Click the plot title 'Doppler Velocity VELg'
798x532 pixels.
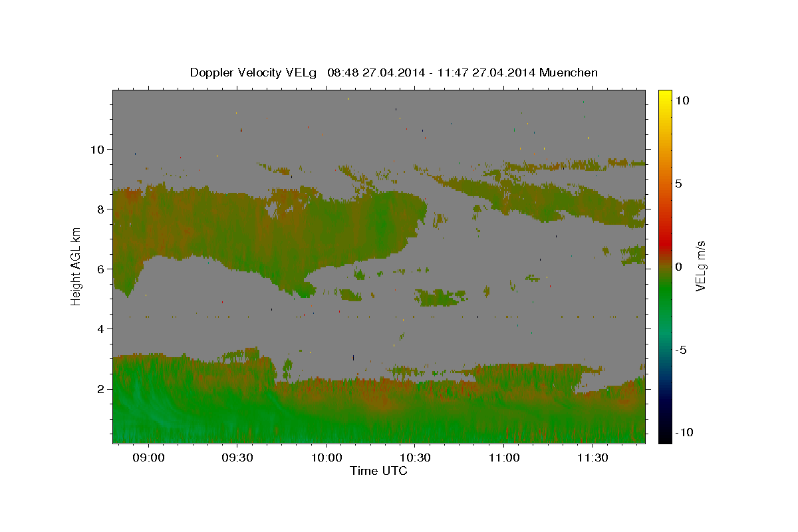click(x=254, y=72)
